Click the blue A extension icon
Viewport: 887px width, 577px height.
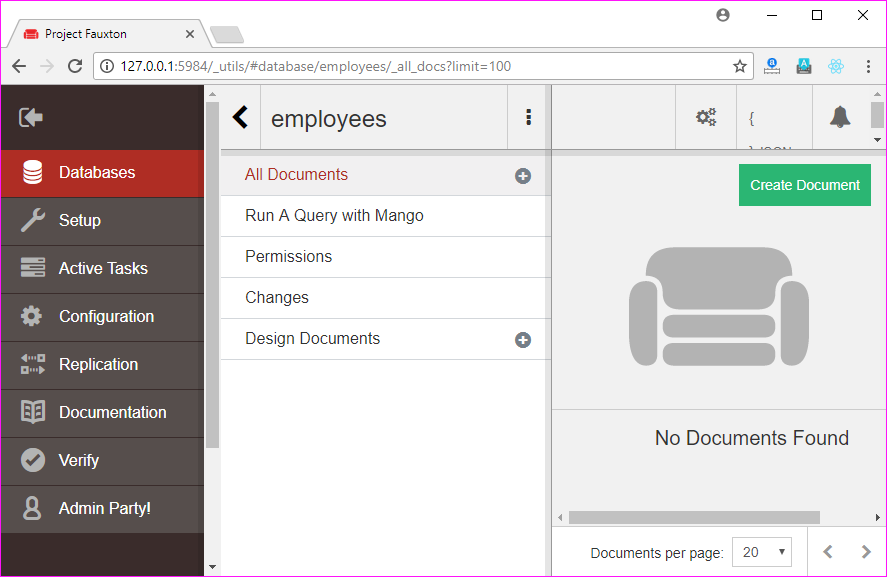[804, 67]
